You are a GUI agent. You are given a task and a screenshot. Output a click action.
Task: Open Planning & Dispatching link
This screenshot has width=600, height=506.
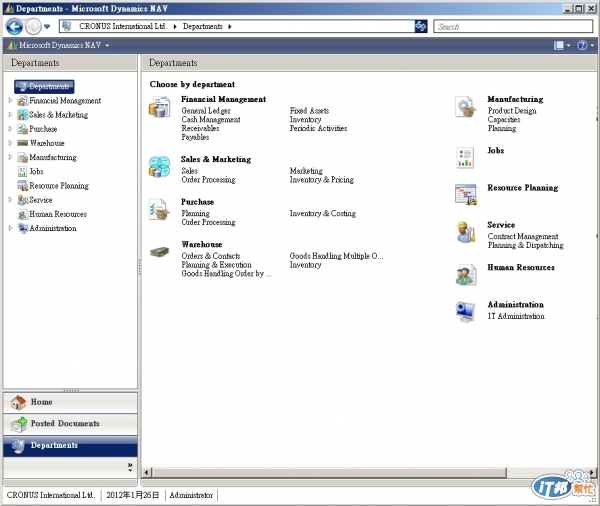[526, 245]
